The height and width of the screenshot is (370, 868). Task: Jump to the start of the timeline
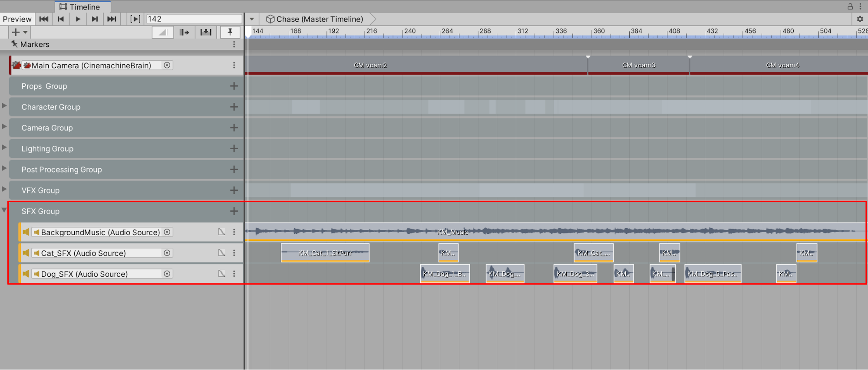(x=44, y=19)
